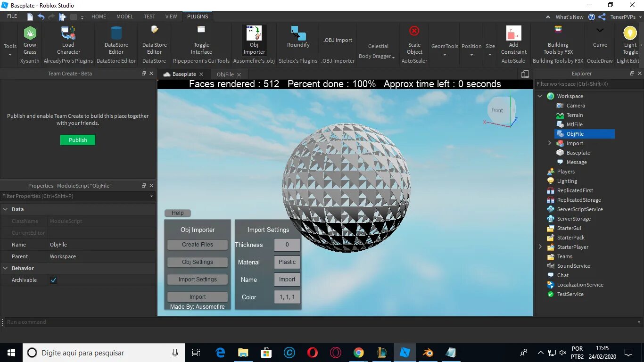Open Obj Settings in the importer
This screenshot has width=644, height=362.
click(x=198, y=262)
